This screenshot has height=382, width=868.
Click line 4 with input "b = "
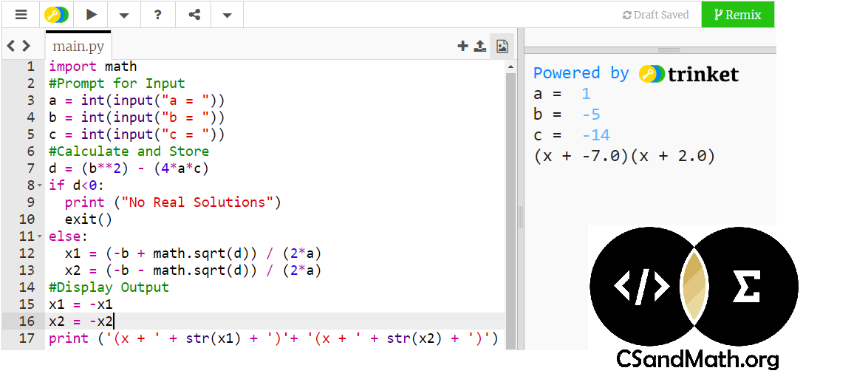coord(137,117)
